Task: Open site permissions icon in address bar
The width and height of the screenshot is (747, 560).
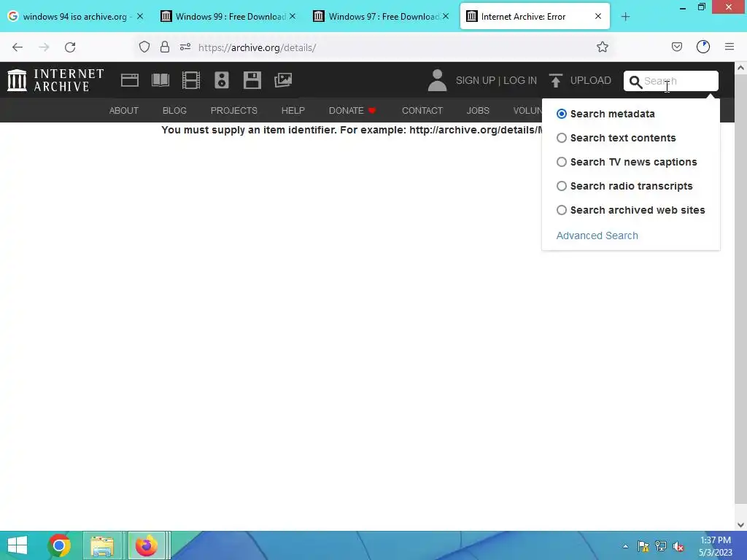Action: (x=185, y=47)
